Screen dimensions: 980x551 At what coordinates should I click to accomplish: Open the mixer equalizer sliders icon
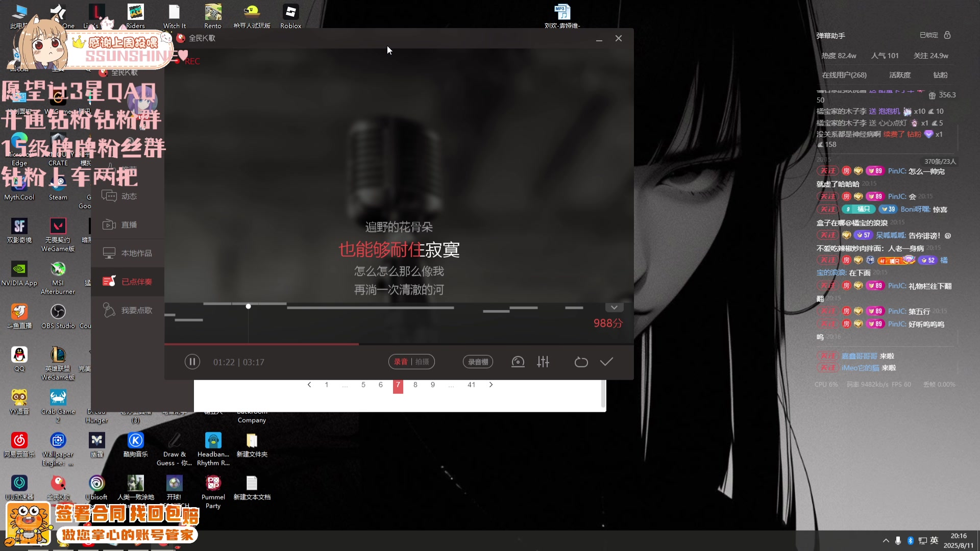coord(543,362)
